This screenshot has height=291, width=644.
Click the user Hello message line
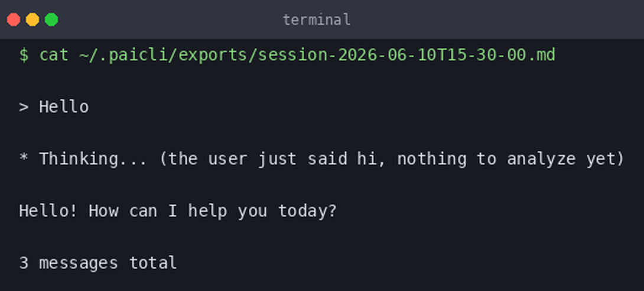click(54, 107)
